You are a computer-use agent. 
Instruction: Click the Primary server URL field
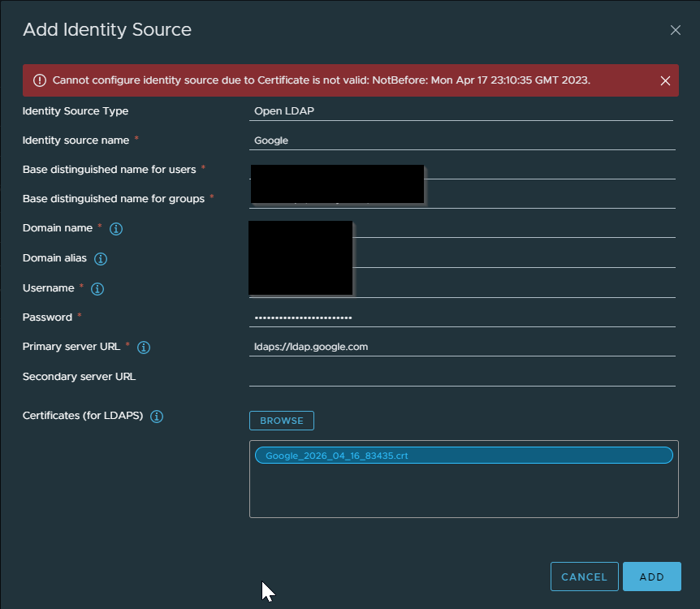pyautogui.click(x=461, y=346)
